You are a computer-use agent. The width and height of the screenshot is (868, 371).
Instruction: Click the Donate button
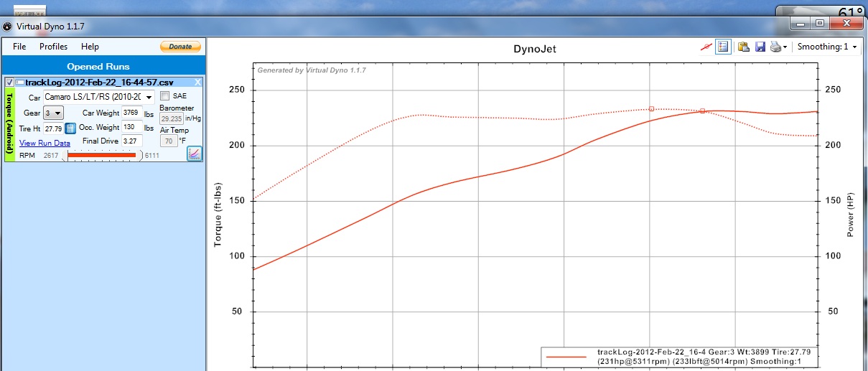(x=180, y=47)
